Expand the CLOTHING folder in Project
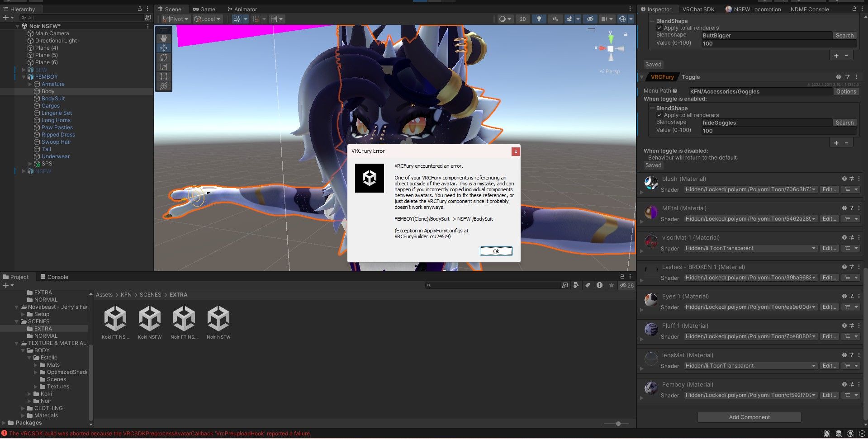Screen dimensions: 868x439 click(x=23, y=408)
